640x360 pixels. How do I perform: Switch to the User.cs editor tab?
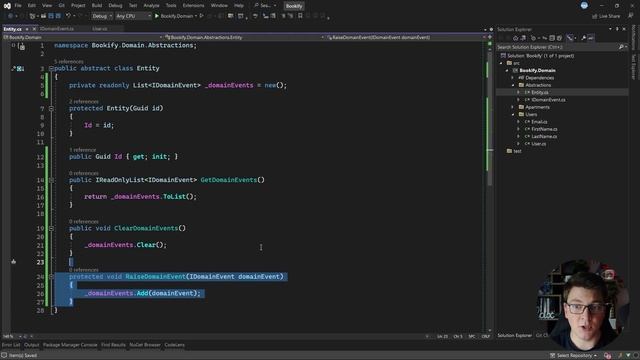[x=100, y=29]
